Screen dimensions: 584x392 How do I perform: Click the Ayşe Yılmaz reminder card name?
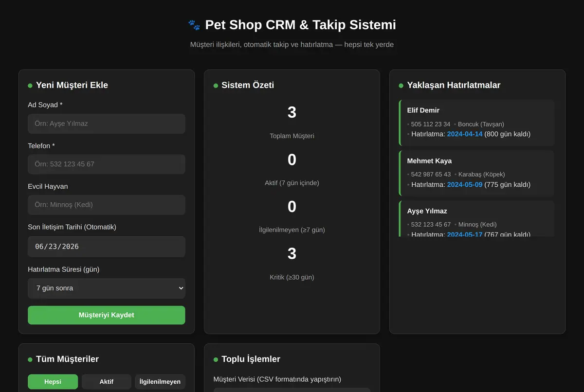(x=427, y=211)
